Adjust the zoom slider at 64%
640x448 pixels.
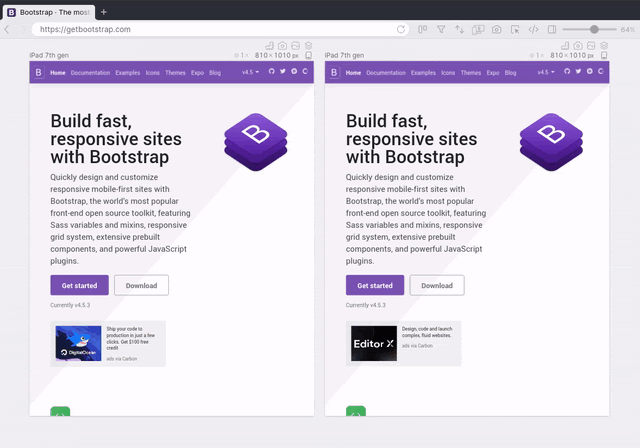(594, 30)
